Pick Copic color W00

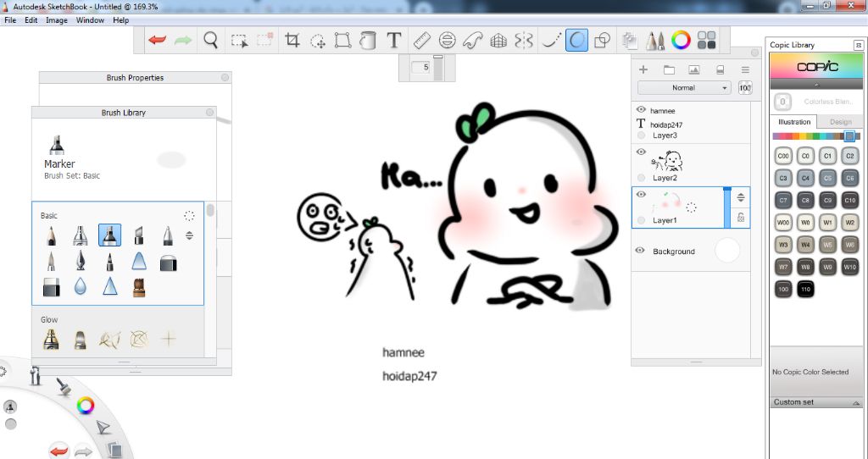click(782, 223)
